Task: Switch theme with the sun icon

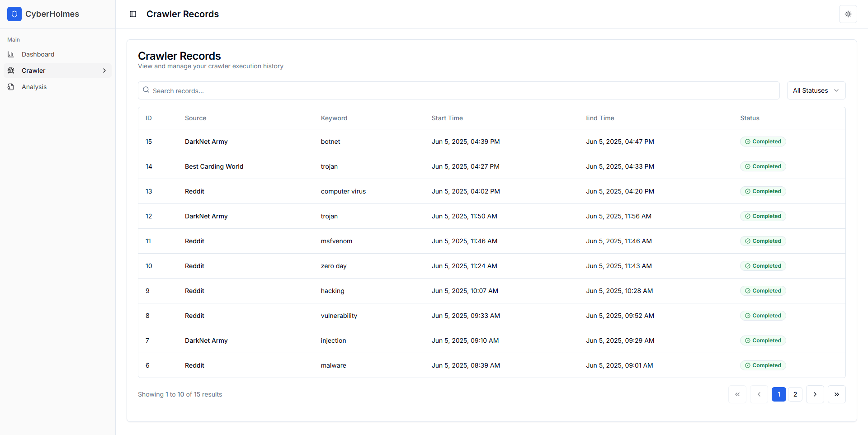Action: (848, 14)
